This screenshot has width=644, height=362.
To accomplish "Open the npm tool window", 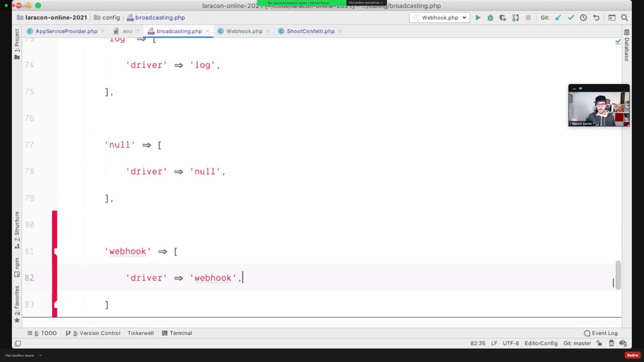I will [x=17, y=267].
